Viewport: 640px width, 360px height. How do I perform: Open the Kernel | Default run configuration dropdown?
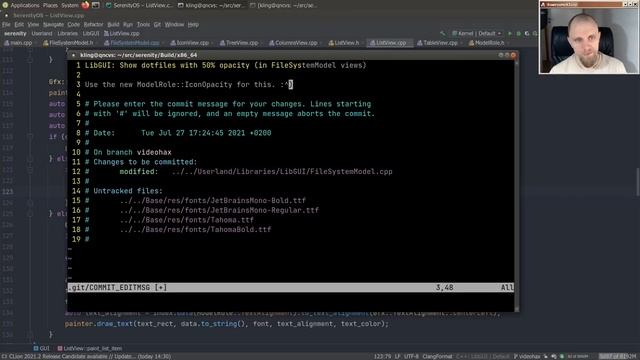point(476,33)
